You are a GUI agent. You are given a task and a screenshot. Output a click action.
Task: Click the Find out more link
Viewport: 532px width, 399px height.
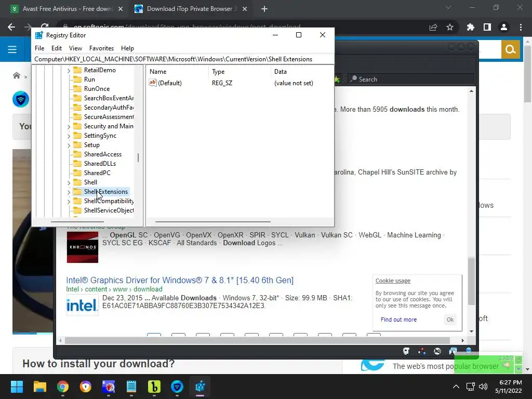pyautogui.click(x=398, y=320)
